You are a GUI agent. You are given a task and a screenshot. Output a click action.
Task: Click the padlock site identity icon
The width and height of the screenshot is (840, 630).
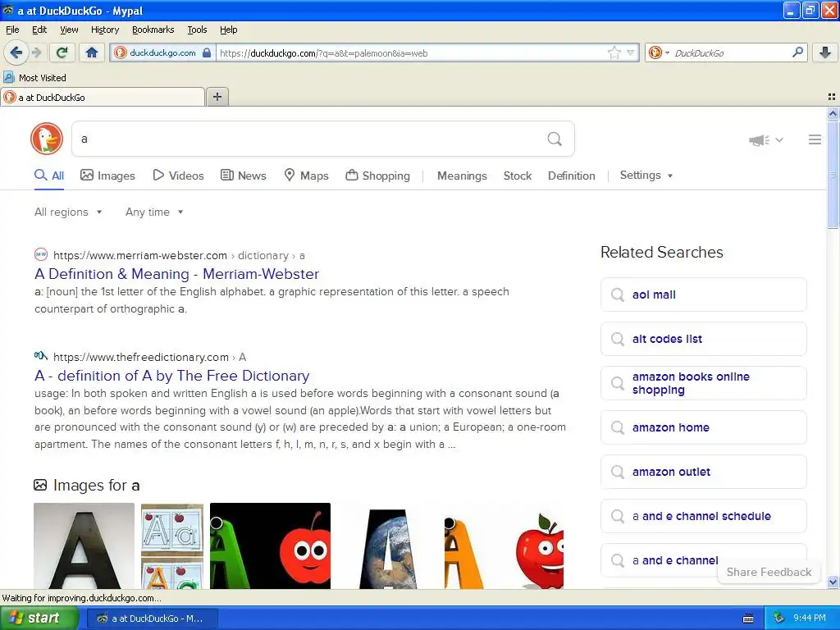[207, 52]
